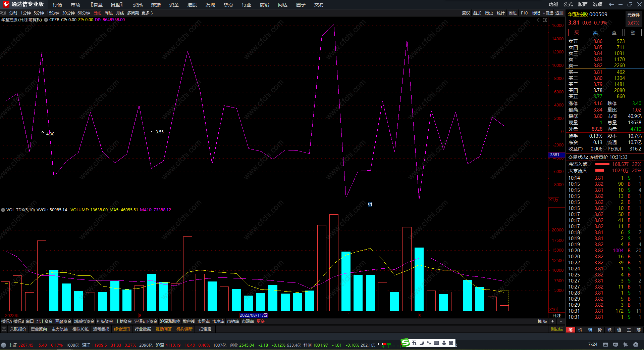Expand 更多 periods dropdown in timeframe bar
Screen dimensions: 644x350
(x=147, y=13)
